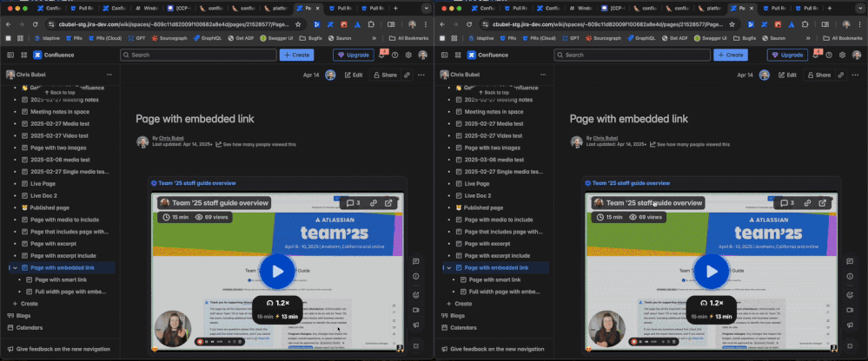Viewport: 868px width, 361px height.
Task: Click 'Give feedback on the new navigation' in left window
Action: [x=59, y=349]
